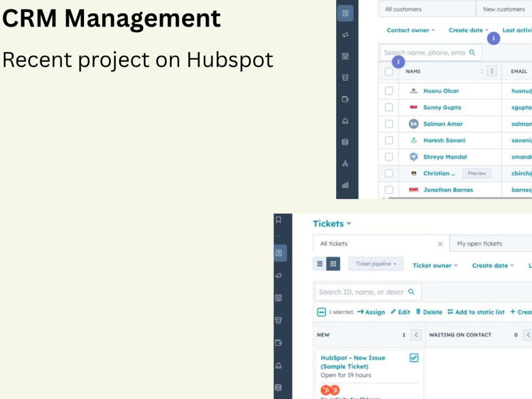The width and height of the screenshot is (532, 399).
Task: Select the My open tickets tab
Action: tap(491, 243)
